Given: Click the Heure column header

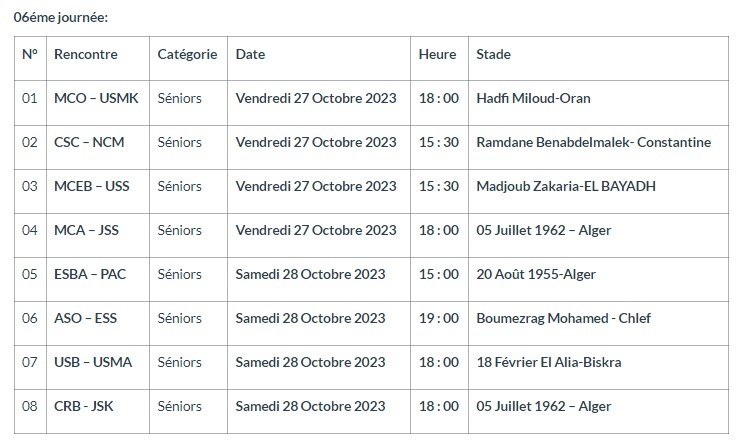Looking at the screenshot, I should [x=437, y=55].
